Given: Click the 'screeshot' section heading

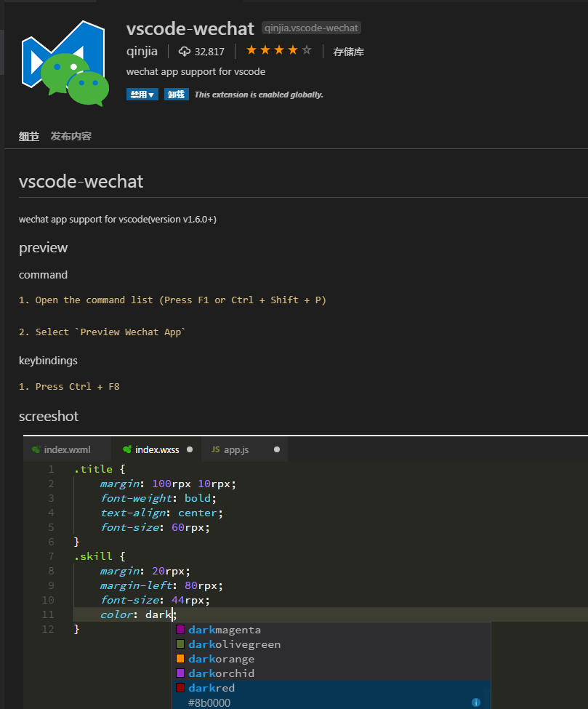Looking at the screenshot, I should [x=49, y=416].
